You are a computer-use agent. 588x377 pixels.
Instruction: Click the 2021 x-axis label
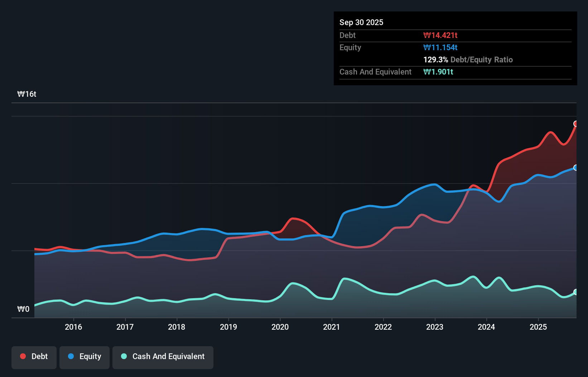point(332,327)
